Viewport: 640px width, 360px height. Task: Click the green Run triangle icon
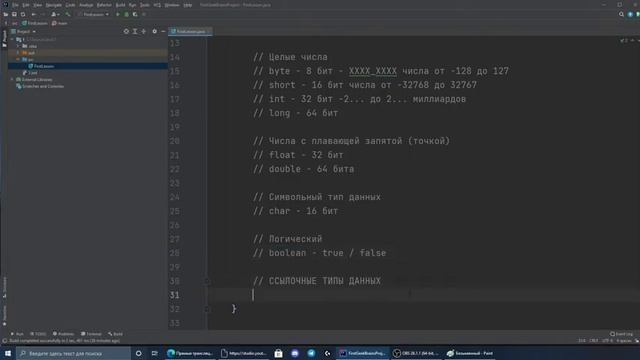point(118,14)
